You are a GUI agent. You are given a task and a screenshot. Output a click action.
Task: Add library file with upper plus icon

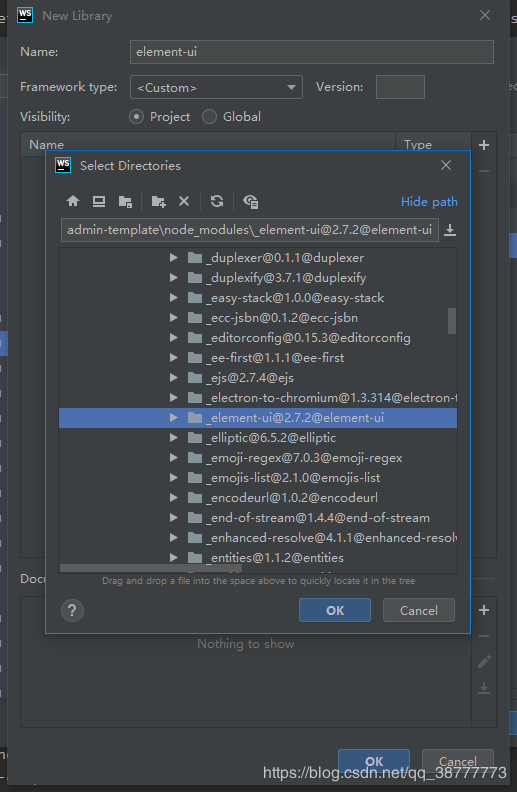(484, 145)
